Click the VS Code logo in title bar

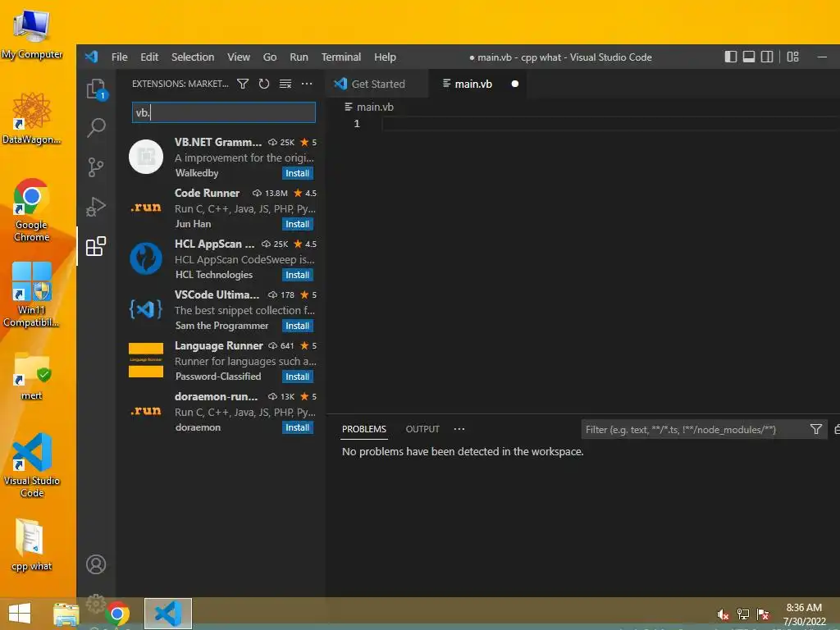click(92, 57)
